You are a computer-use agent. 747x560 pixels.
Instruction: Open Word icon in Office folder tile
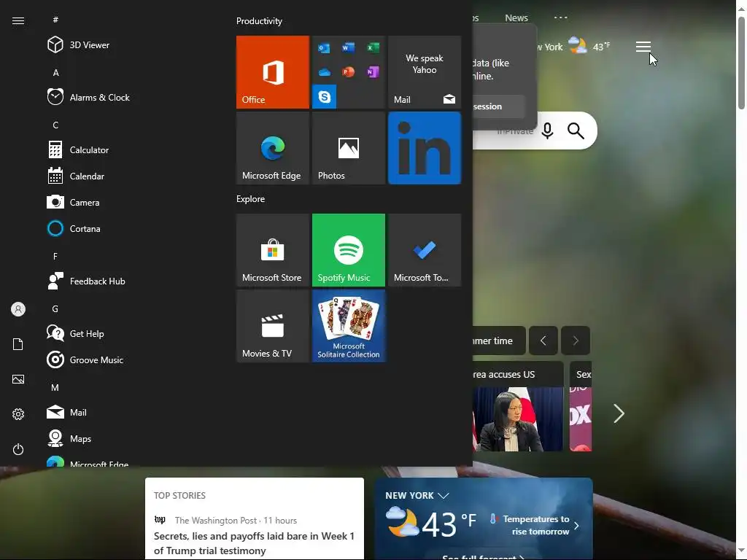click(x=348, y=47)
